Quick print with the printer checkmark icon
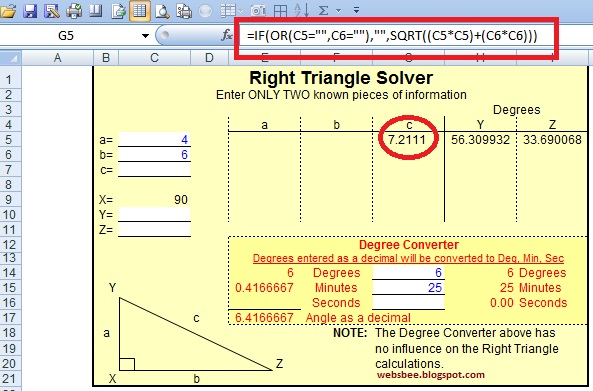Image resolution: width=593 pixels, height=391 pixels. tap(74, 11)
